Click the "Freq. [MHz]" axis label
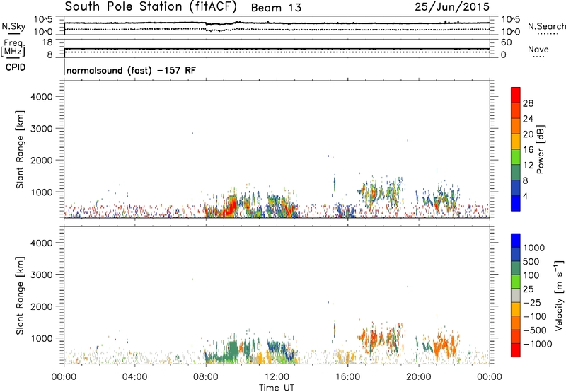 click(13, 47)
